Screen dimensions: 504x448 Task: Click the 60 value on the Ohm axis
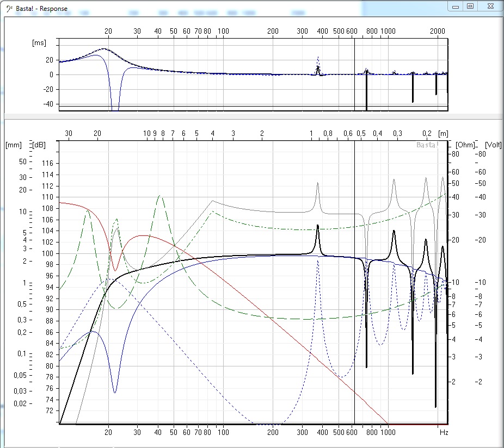click(456, 172)
